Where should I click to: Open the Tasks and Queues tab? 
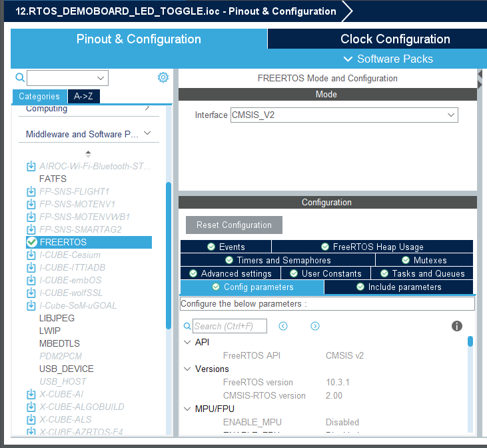click(x=422, y=273)
